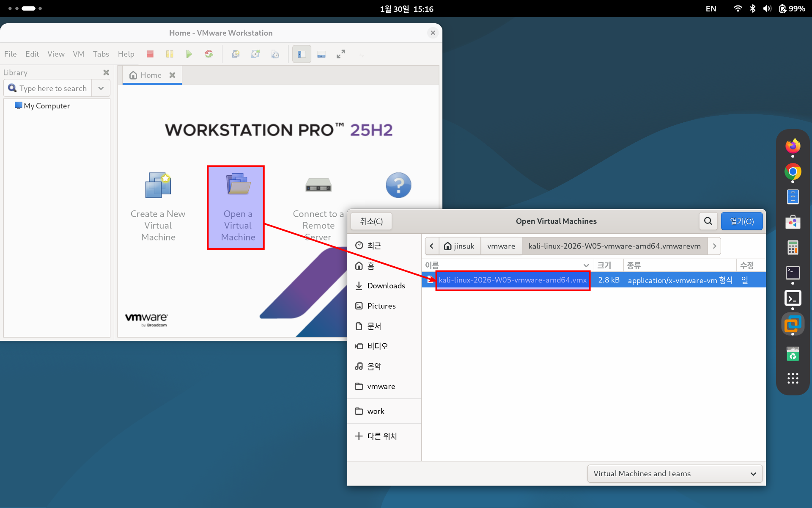Click 다른 위치 other locations
Screen dimensions: 812x508
click(x=384, y=436)
